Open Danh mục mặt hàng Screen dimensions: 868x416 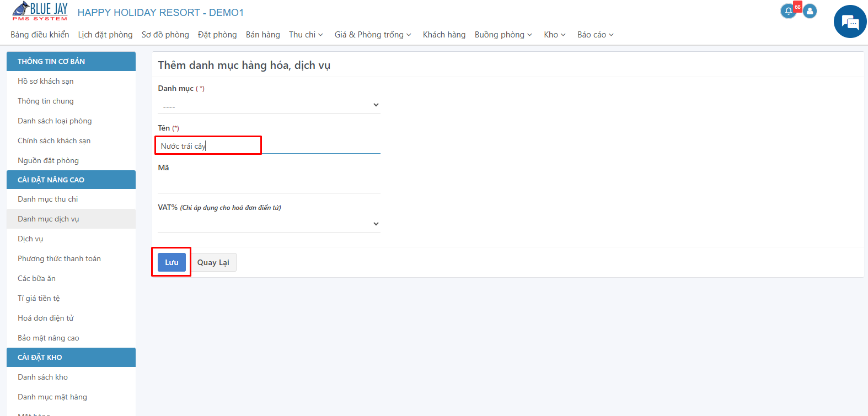pyautogui.click(x=71, y=397)
